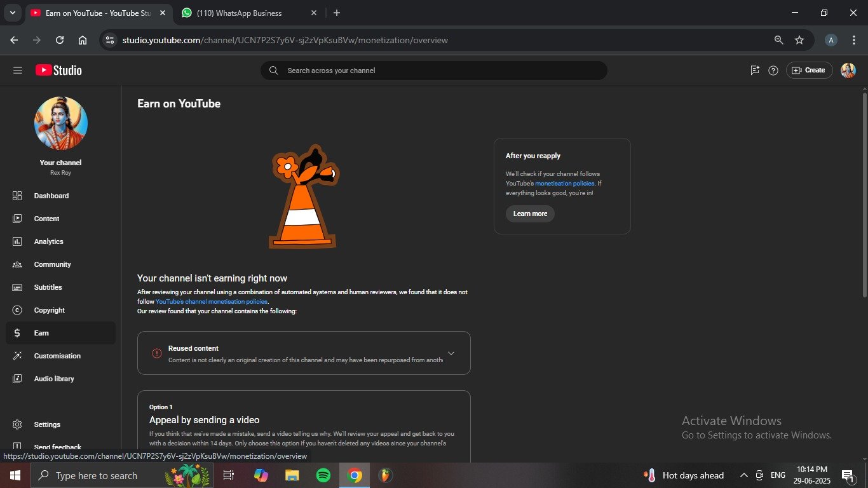Open the updates icon next to Help
This screenshot has width=868, height=488.
pos(755,71)
